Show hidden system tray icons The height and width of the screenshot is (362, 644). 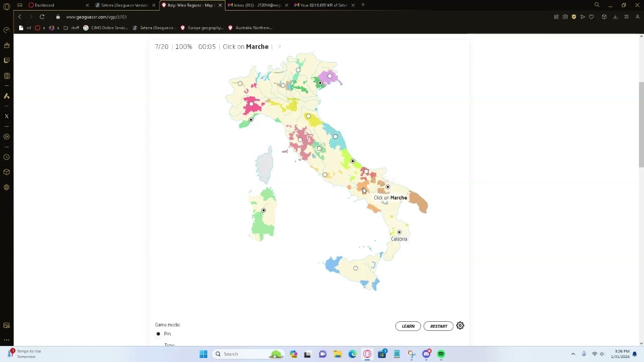[573, 354]
